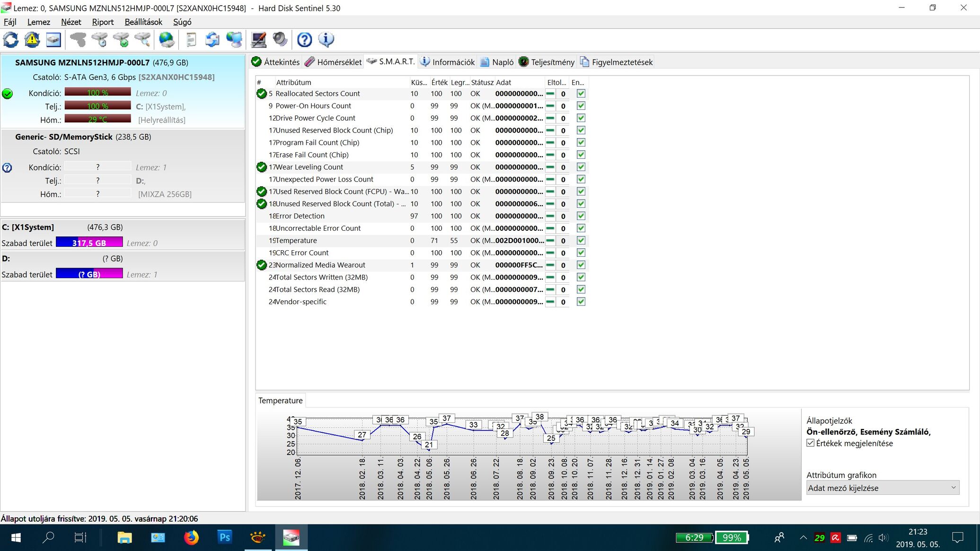Click the envelope with arrows toolbar icon
This screenshot has width=980, height=551.
(x=212, y=40)
